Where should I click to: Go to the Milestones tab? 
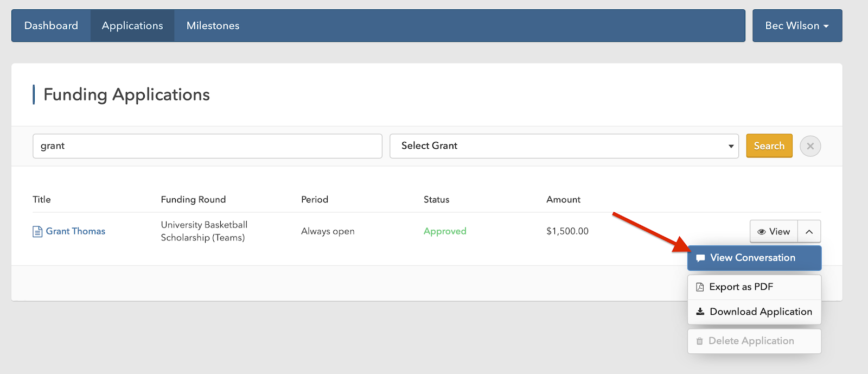point(213,26)
